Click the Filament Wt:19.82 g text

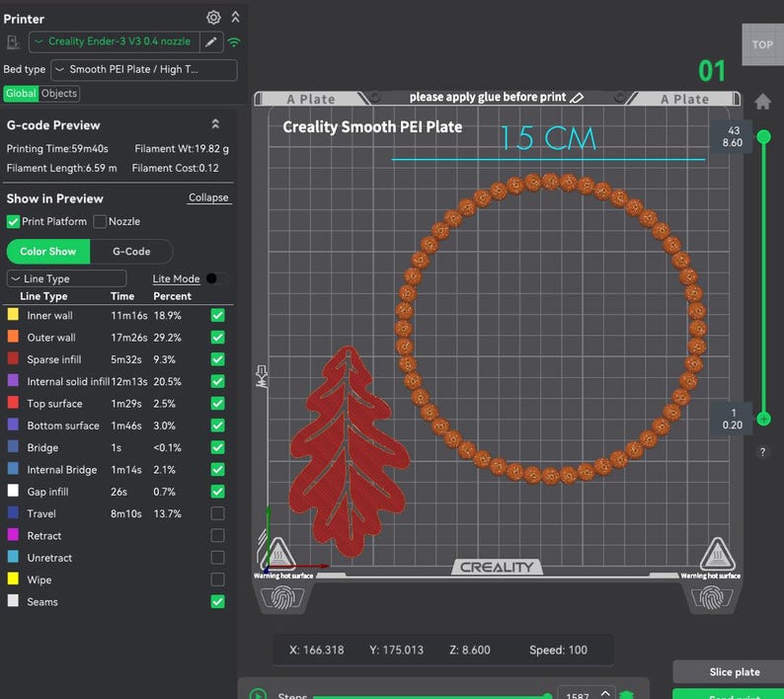click(x=182, y=148)
